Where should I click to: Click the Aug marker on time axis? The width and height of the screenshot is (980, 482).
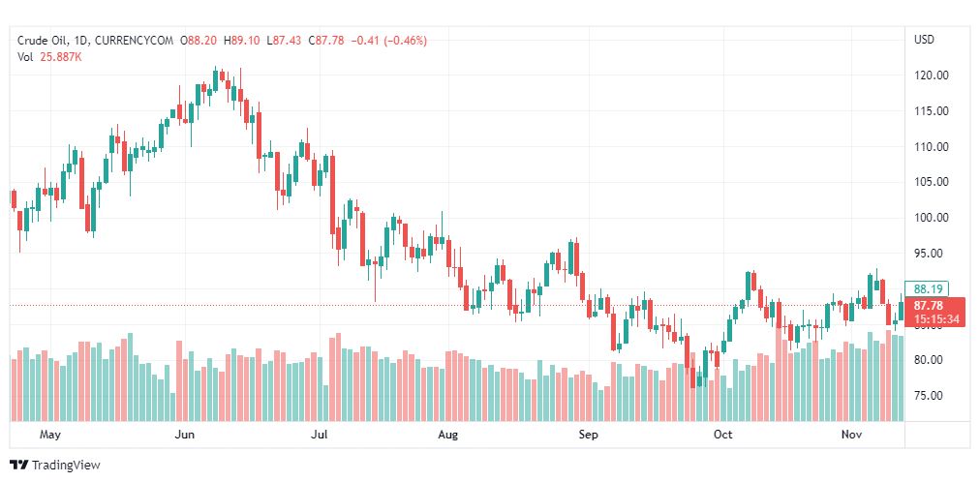(x=448, y=436)
